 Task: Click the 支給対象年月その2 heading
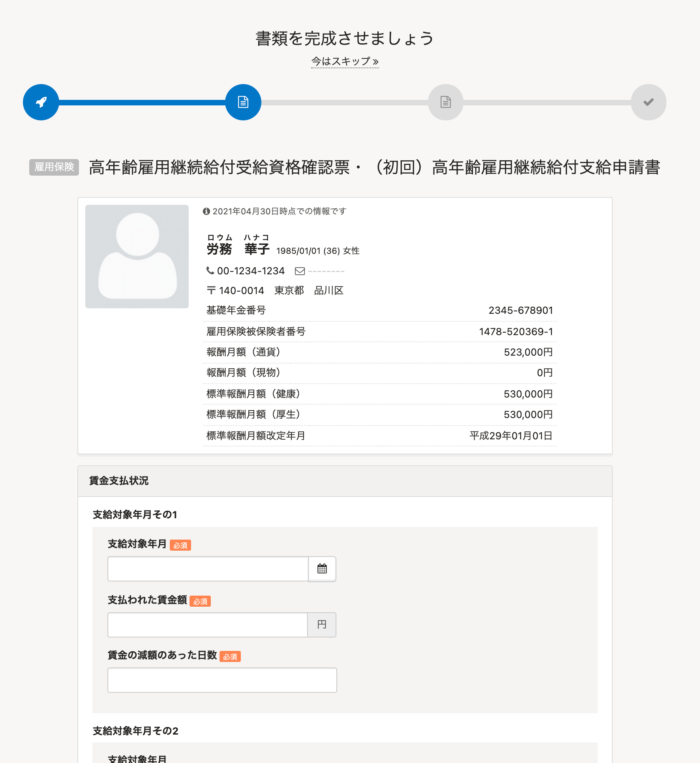point(135,731)
